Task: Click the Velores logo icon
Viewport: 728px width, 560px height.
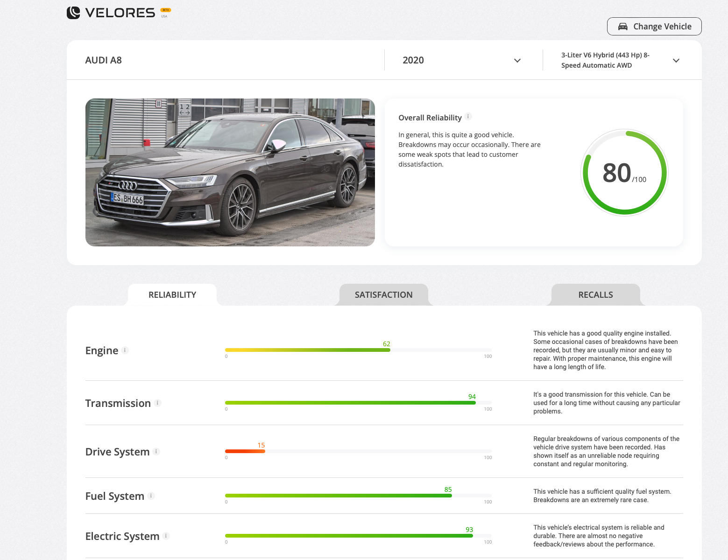Action: tap(73, 13)
